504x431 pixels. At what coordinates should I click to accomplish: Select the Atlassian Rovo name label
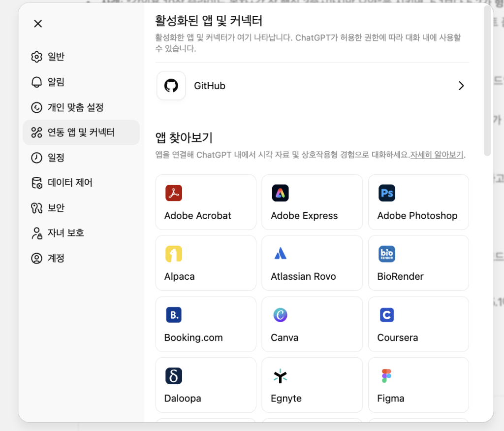point(303,276)
